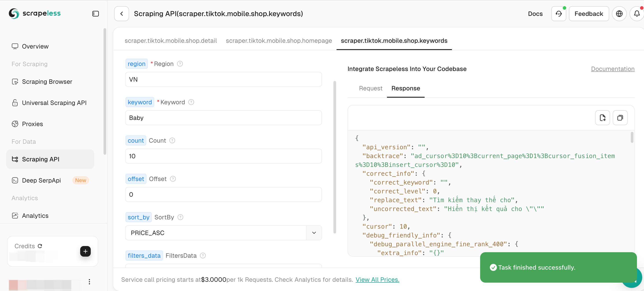644x291 pixels.
Task: Click View All Prices link
Action: [377, 280]
